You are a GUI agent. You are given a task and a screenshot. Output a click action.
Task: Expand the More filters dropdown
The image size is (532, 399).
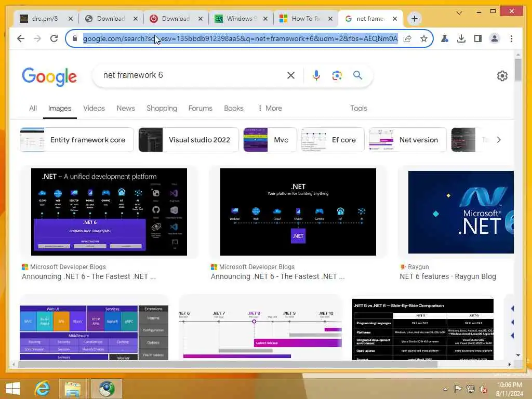tap(270, 108)
